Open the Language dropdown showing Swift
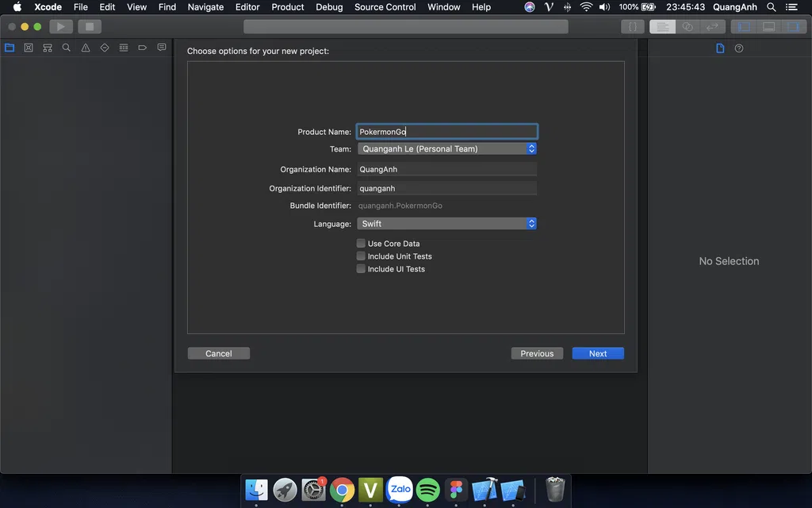812x508 pixels. tap(447, 223)
